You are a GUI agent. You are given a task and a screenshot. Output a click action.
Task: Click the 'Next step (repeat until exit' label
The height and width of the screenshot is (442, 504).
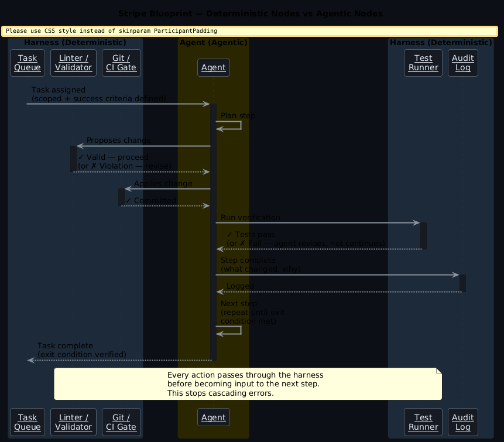pyautogui.click(x=252, y=313)
